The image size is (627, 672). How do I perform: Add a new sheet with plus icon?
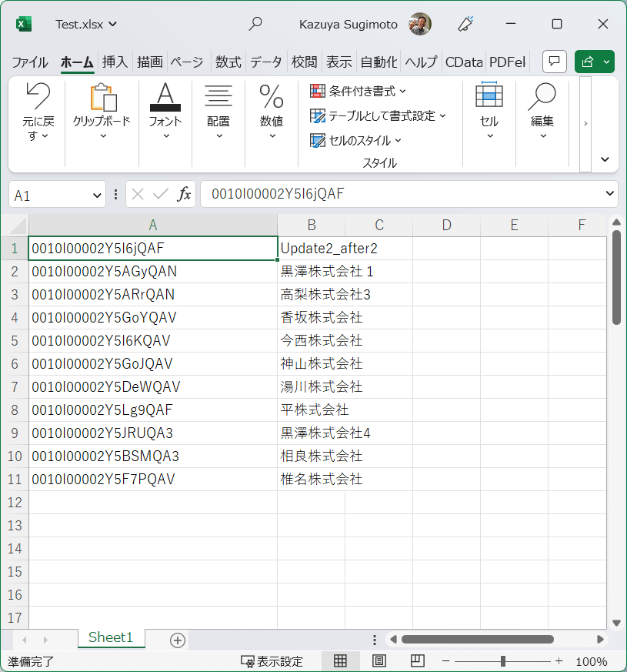177,640
